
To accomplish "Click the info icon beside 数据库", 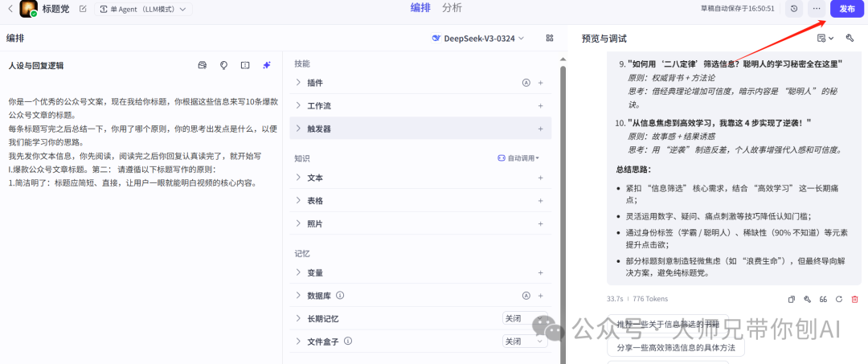I will point(341,296).
